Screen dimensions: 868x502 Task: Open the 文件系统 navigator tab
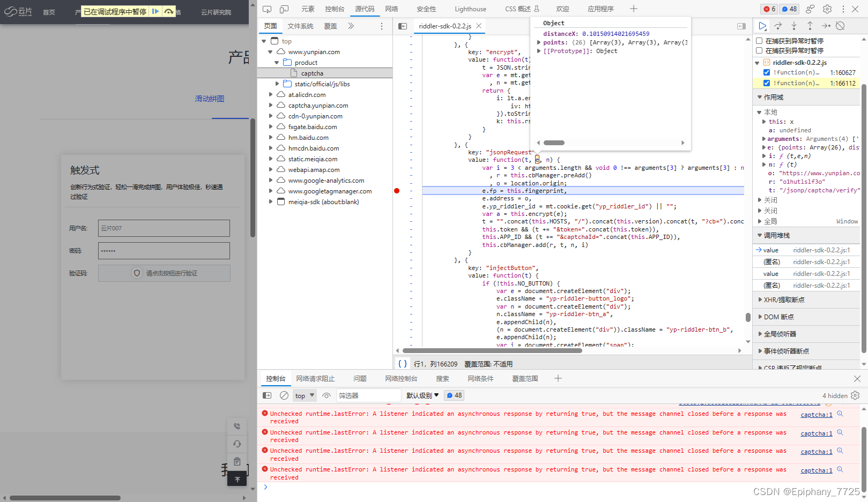(300, 26)
